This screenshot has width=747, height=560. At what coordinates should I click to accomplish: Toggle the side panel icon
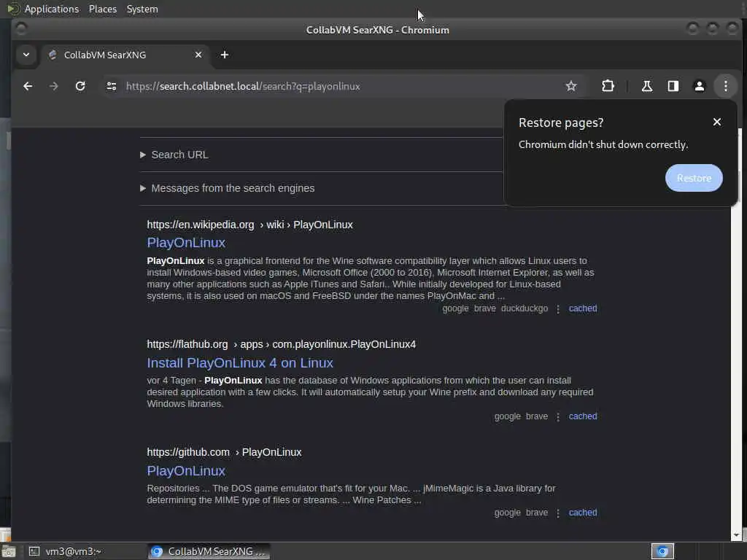click(x=673, y=86)
